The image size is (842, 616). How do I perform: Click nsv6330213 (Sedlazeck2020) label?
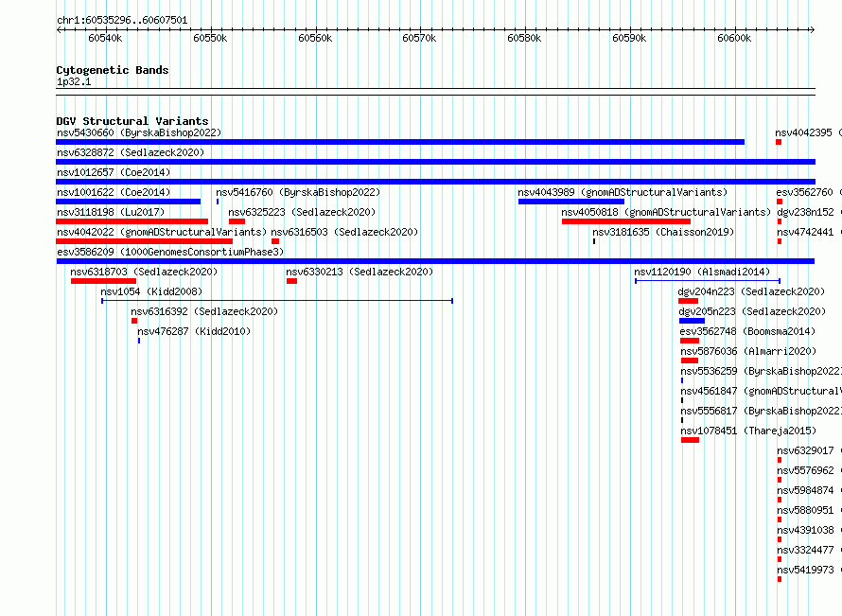click(360, 272)
